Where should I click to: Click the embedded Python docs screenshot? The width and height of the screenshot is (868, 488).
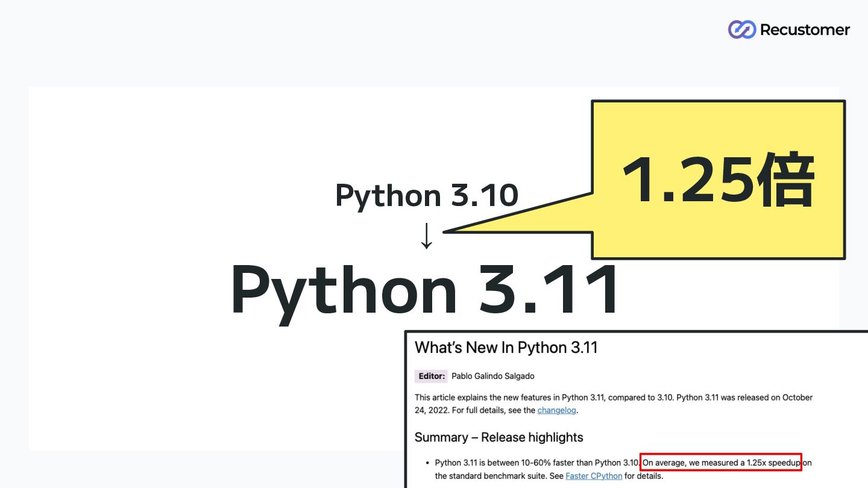tap(637, 410)
